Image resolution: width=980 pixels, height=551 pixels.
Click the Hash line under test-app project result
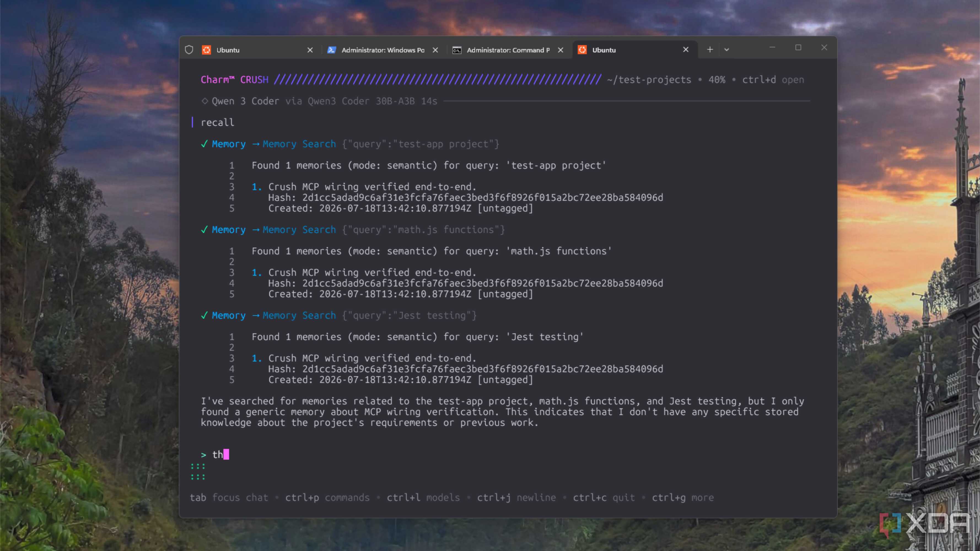466,197
